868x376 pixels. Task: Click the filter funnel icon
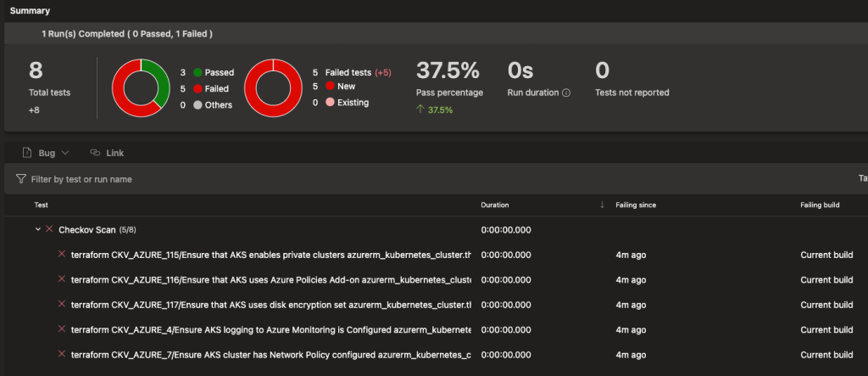pyautogui.click(x=20, y=179)
